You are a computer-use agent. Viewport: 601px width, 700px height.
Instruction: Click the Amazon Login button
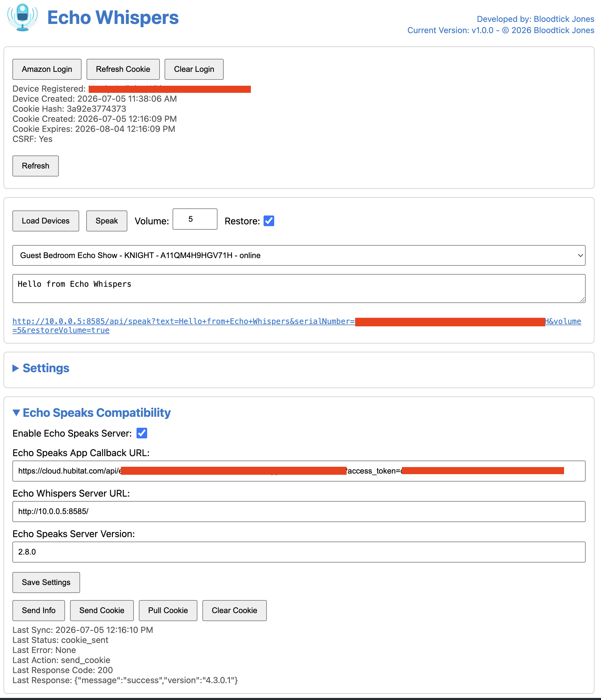point(47,69)
